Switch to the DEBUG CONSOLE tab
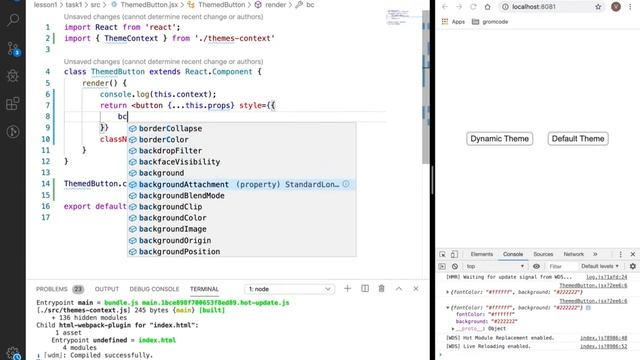 pos(154,289)
